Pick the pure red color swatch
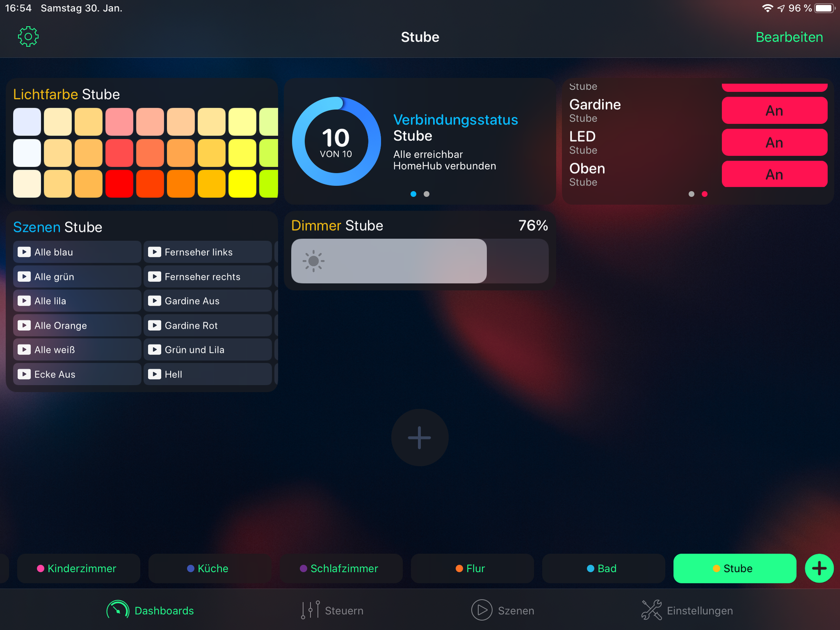Image resolution: width=840 pixels, height=630 pixels. click(119, 184)
